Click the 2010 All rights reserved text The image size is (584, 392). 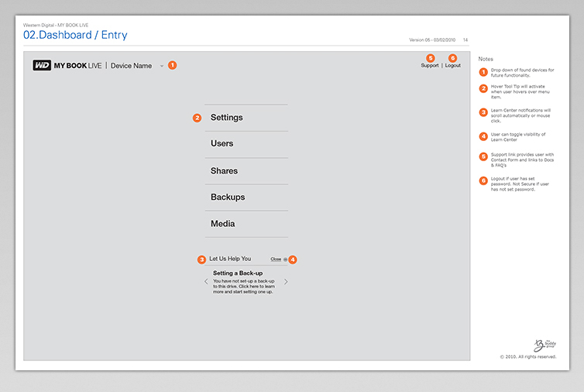pyautogui.click(x=527, y=356)
